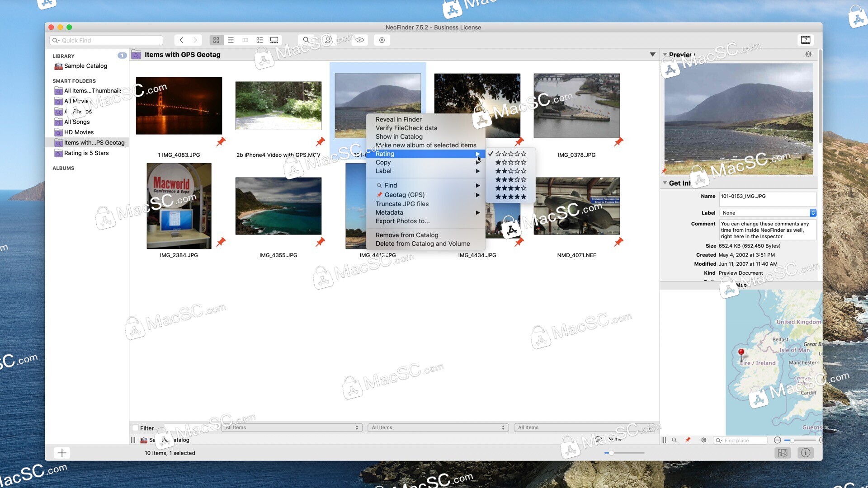
Task: Click the settings gear icon in toolbar
Action: 382,40
